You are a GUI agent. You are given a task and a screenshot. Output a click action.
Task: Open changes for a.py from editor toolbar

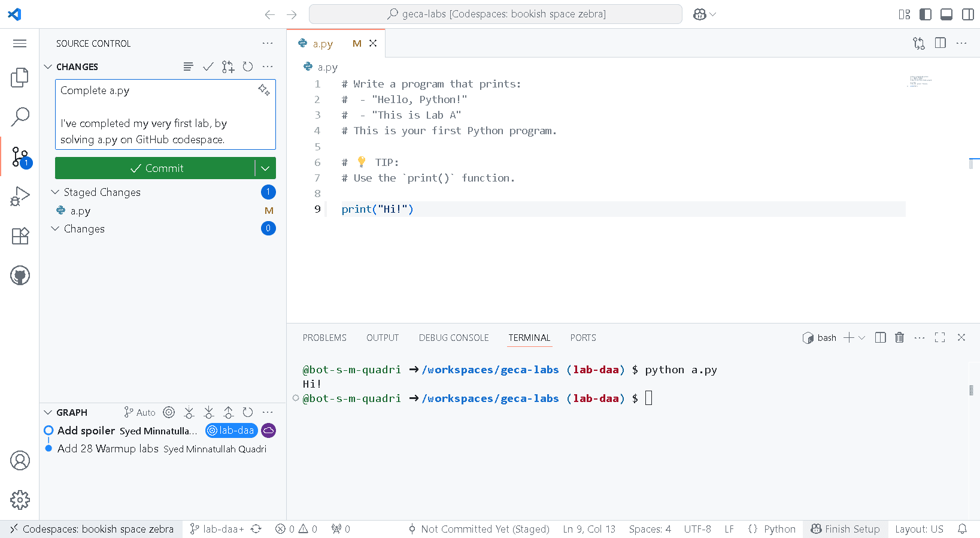[x=919, y=43]
